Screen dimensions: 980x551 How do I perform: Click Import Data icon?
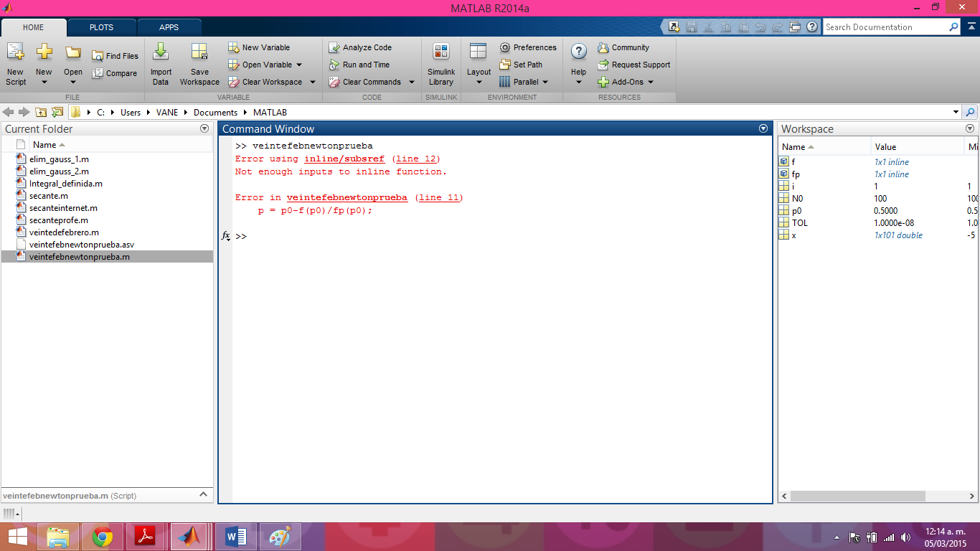pos(161,52)
